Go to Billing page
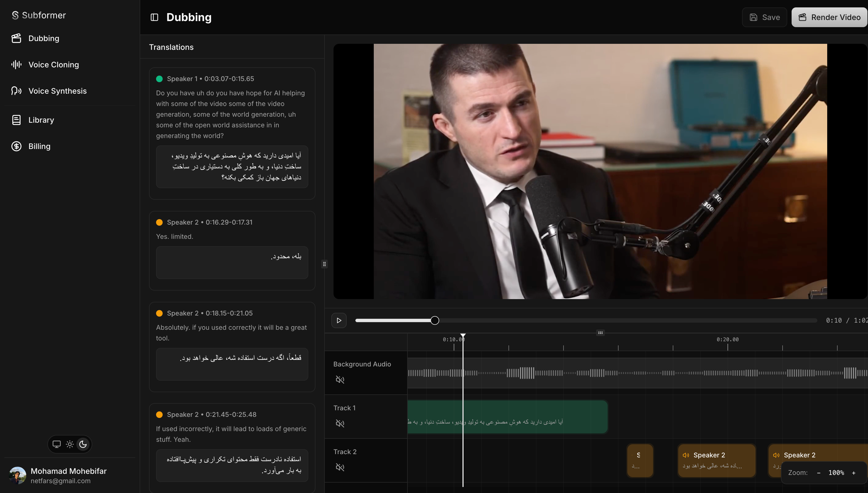 coord(39,146)
